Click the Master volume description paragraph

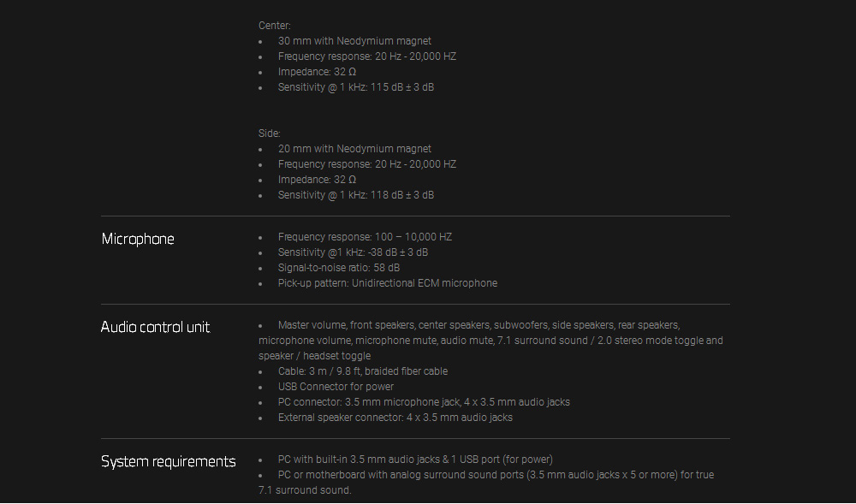pos(490,341)
